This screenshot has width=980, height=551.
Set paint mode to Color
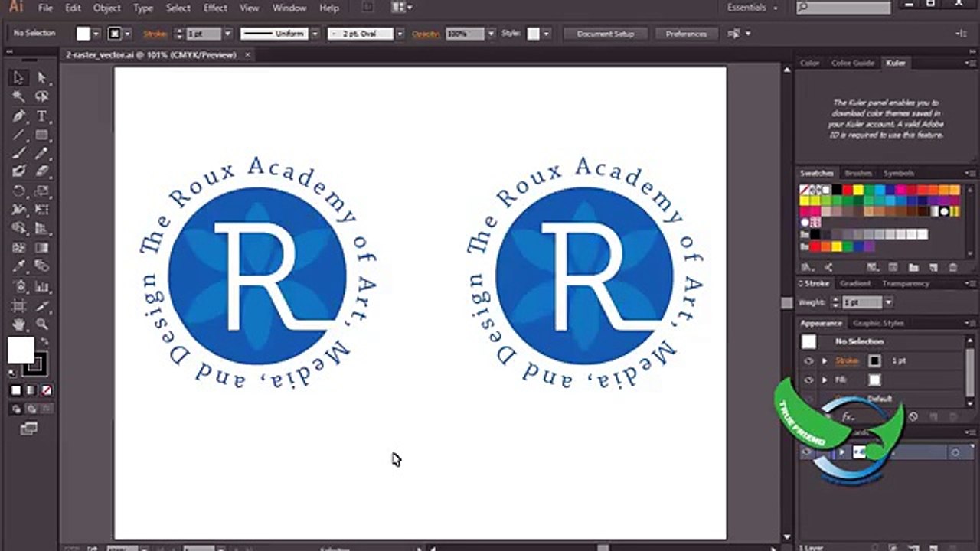pyautogui.click(x=16, y=390)
